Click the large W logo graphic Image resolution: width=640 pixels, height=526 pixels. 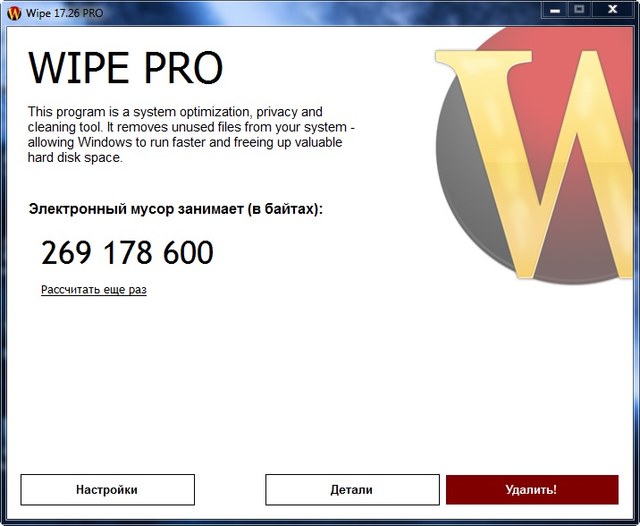point(535,155)
